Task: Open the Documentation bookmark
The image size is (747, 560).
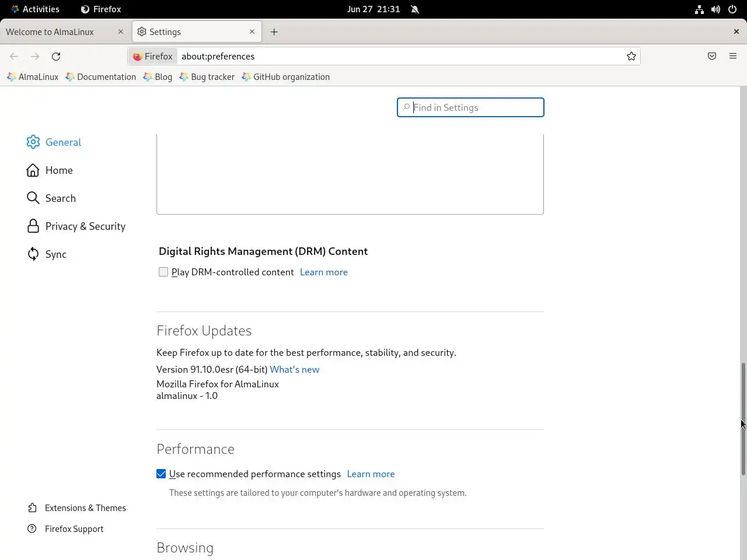Action: pyautogui.click(x=101, y=77)
